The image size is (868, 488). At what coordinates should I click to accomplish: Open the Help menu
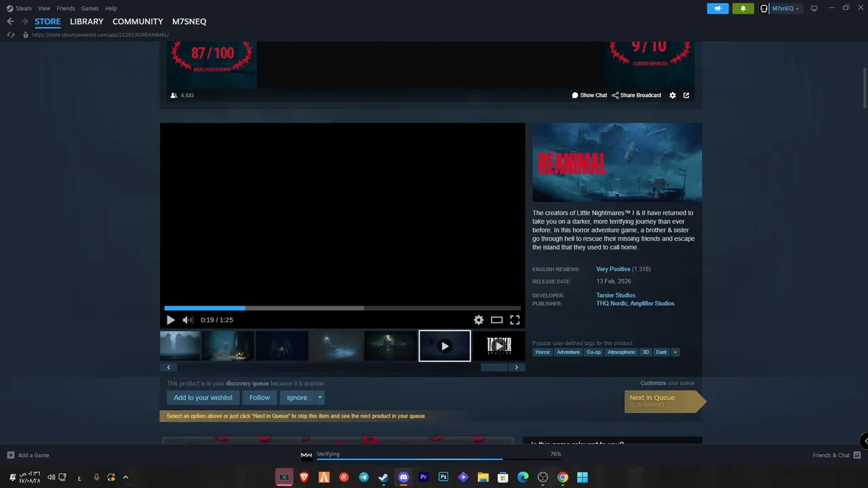click(111, 8)
